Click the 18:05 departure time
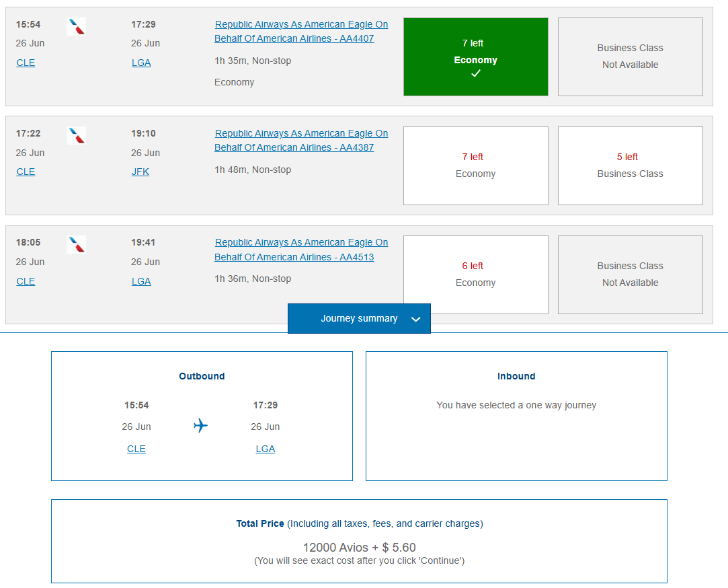This screenshot has width=728, height=588. pyautogui.click(x=28, y=242)
